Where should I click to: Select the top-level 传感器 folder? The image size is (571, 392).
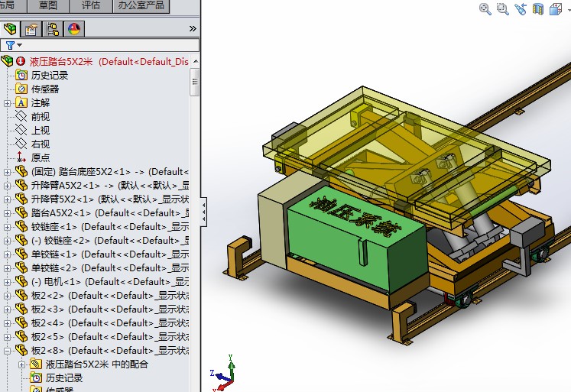click(x=45, y=89)
